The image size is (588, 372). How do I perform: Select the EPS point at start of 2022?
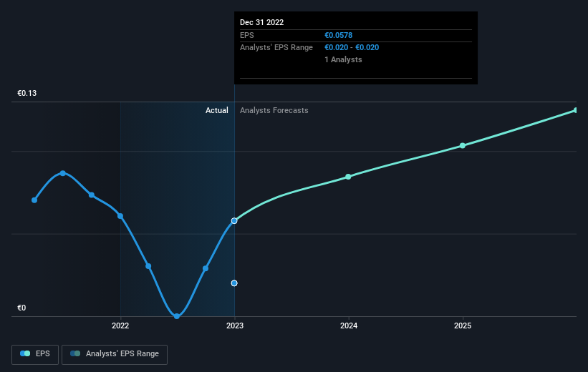point(120,216)
